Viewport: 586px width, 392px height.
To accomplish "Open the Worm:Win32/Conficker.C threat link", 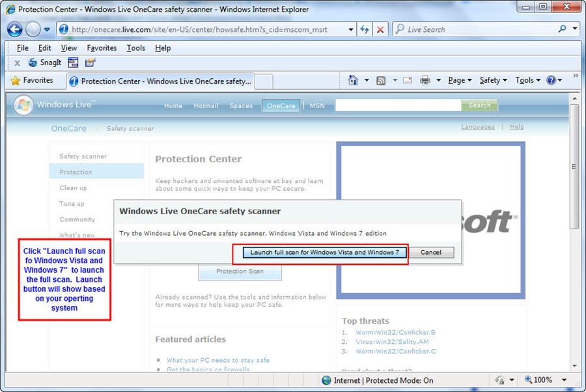I will (x=396, y=351).
